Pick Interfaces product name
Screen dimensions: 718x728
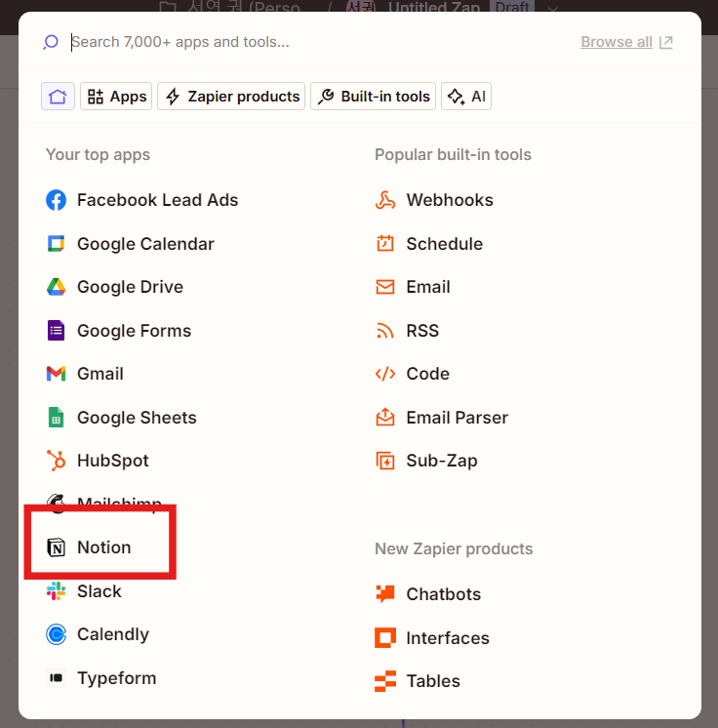point(448,638)
